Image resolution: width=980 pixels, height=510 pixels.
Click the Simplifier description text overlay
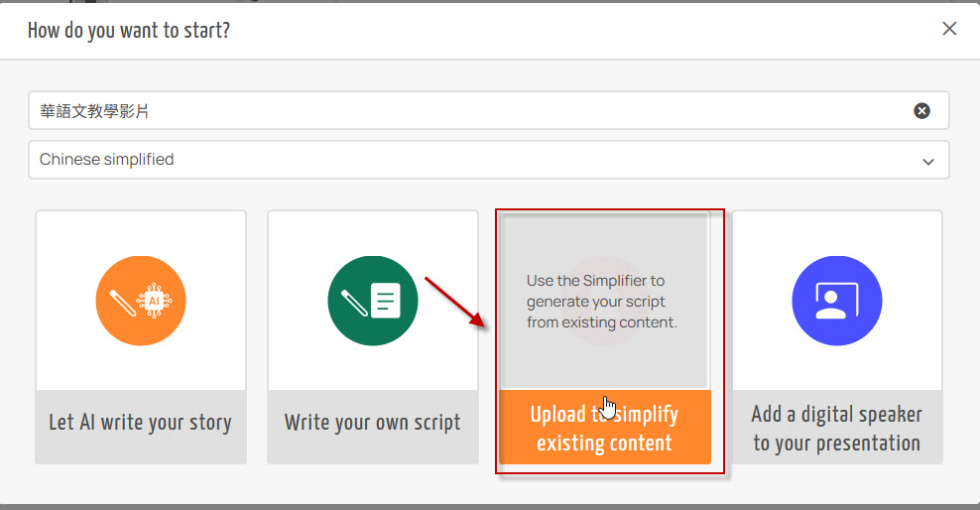point(602,302)
